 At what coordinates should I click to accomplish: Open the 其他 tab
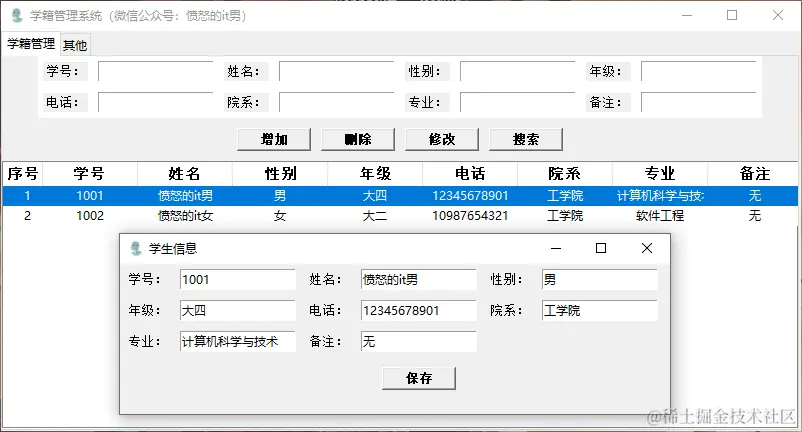75,46
